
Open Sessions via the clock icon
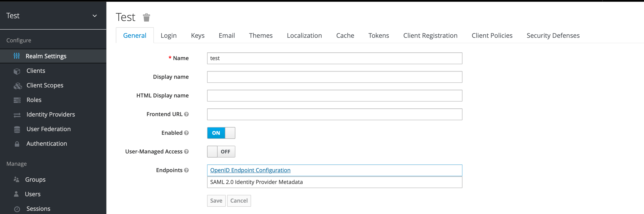16,209
